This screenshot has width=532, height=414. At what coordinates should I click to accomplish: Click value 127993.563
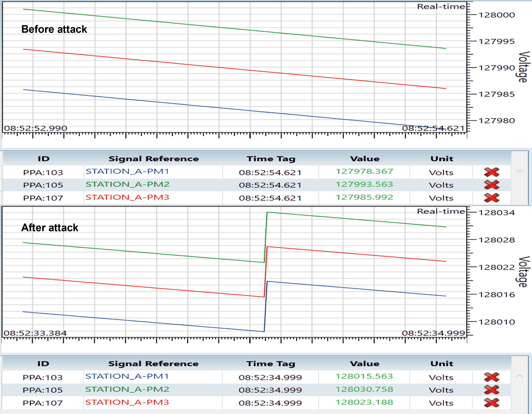point(365,184)
